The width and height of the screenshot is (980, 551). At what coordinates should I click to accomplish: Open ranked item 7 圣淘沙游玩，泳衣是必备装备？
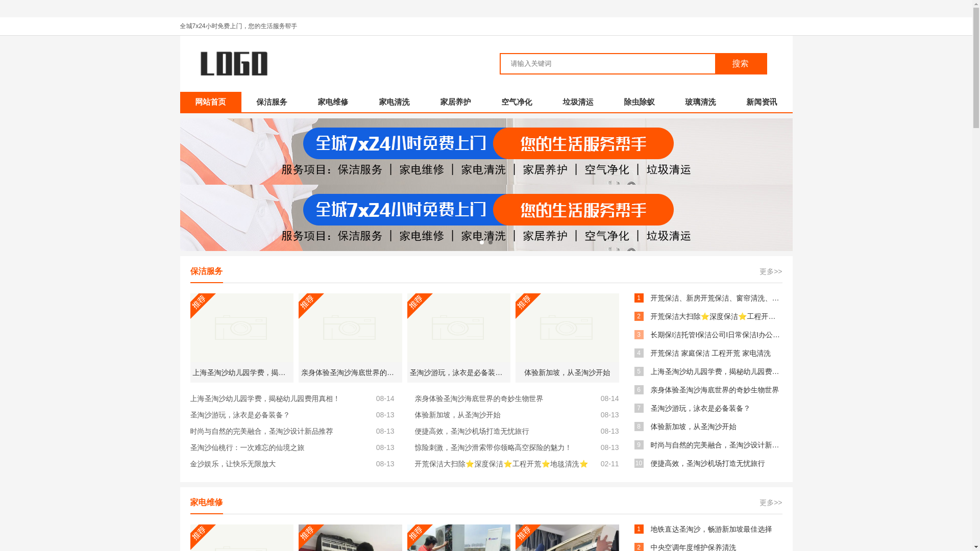[700, 408]
